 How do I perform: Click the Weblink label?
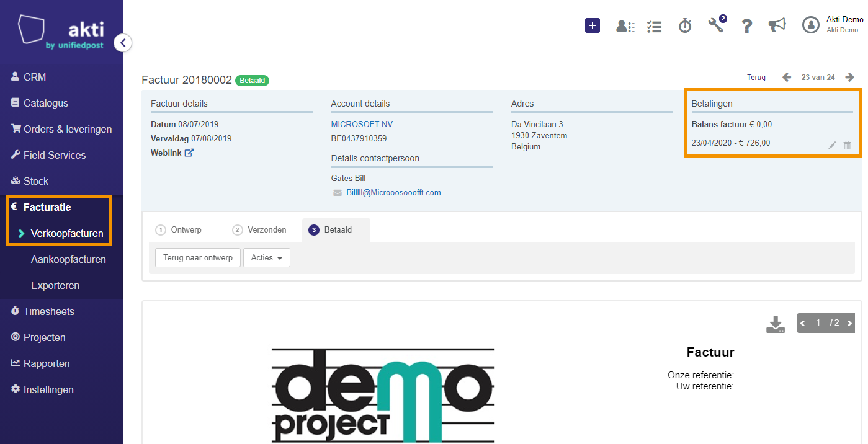(x=166, y=153)
